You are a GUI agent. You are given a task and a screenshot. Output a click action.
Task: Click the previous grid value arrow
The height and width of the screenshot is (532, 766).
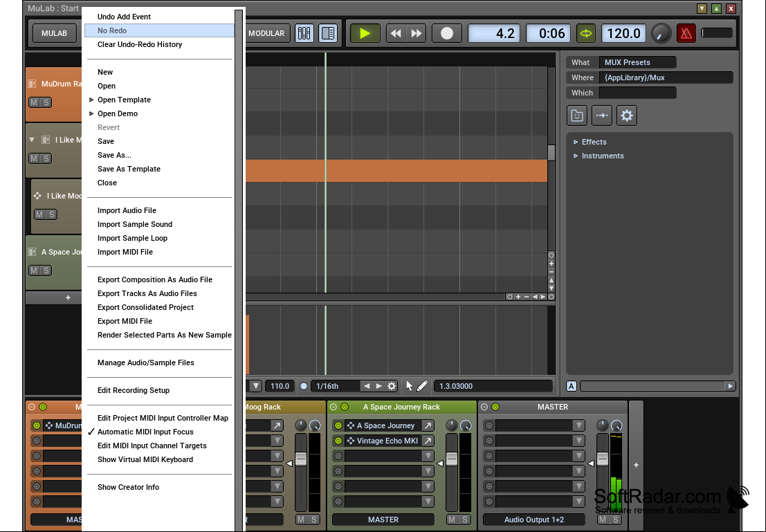click(x=366, y=387)
